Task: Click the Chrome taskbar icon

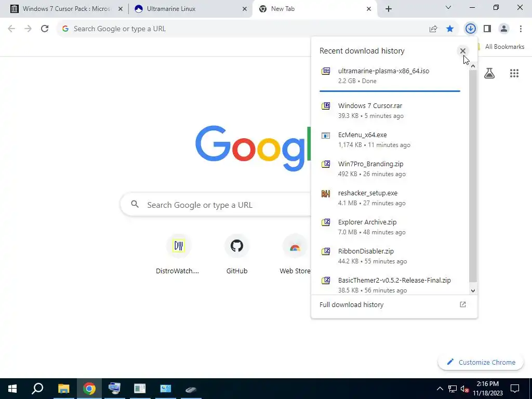Action: (89, 389)
